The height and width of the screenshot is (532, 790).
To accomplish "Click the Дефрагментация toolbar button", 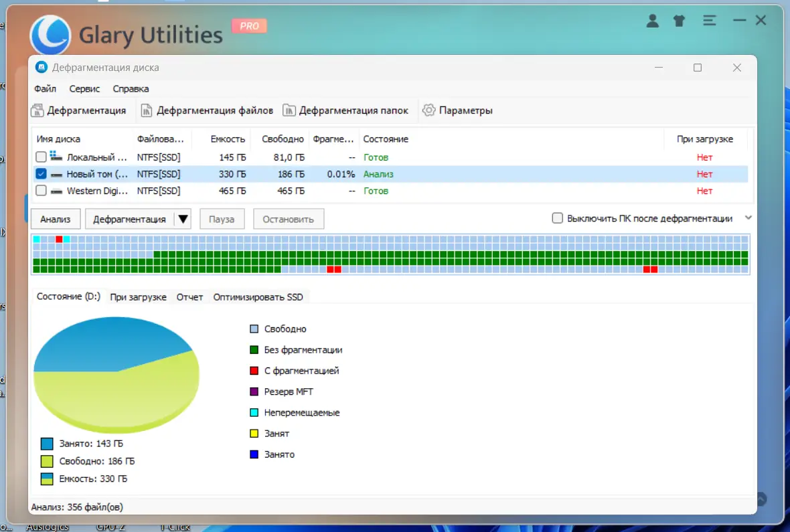I will (78, 110).
